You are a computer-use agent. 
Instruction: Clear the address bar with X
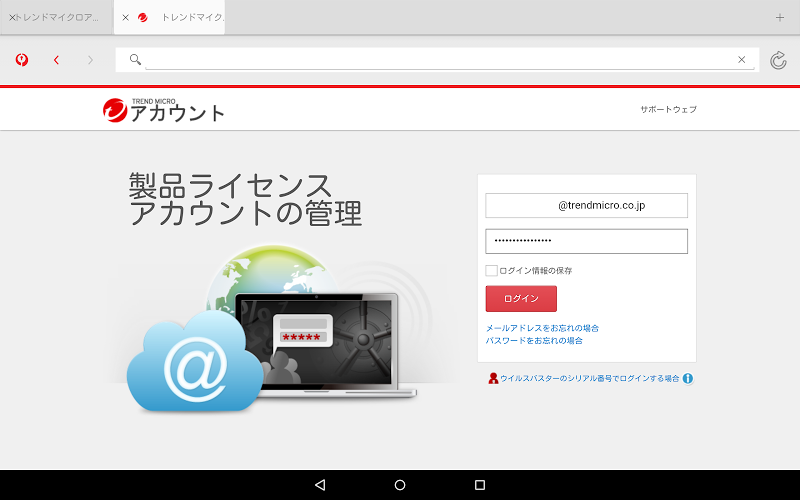pos(741,60)
